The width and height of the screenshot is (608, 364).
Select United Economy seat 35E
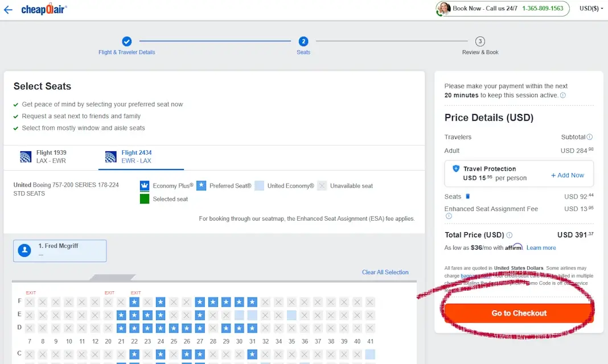(x=291, y=315)
